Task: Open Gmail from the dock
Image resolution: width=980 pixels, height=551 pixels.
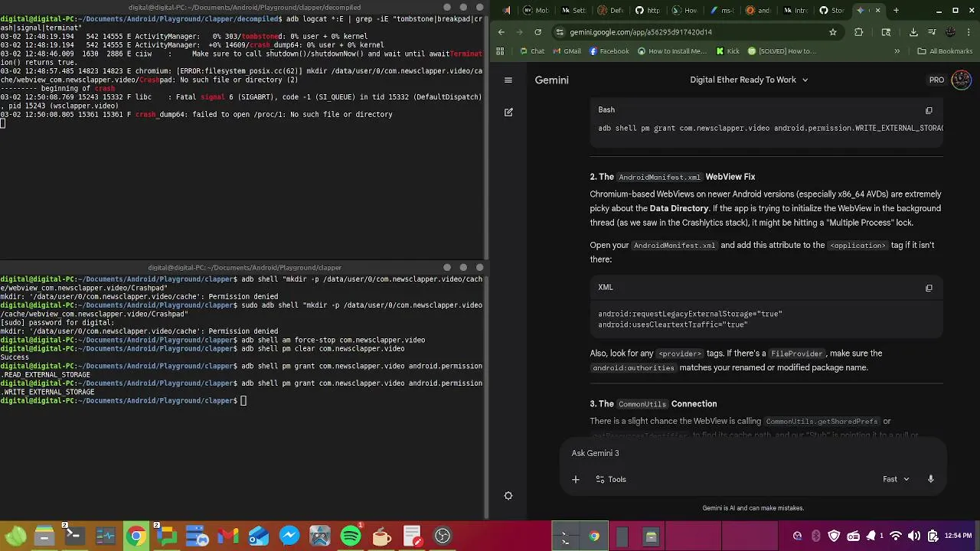Action: point(227,536)
